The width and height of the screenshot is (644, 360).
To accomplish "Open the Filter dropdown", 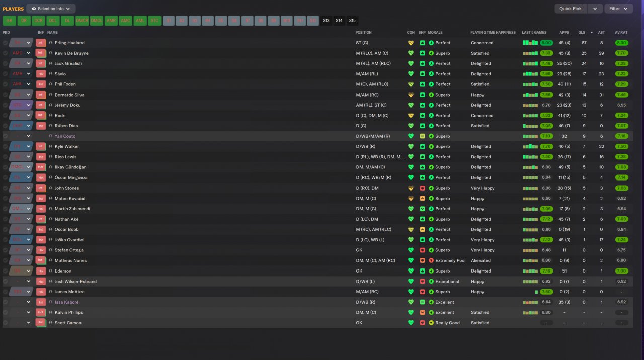I will (x=618, y=9).
